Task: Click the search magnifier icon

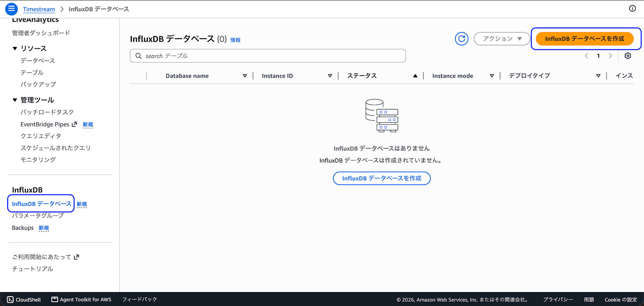Action: (138, 56)
